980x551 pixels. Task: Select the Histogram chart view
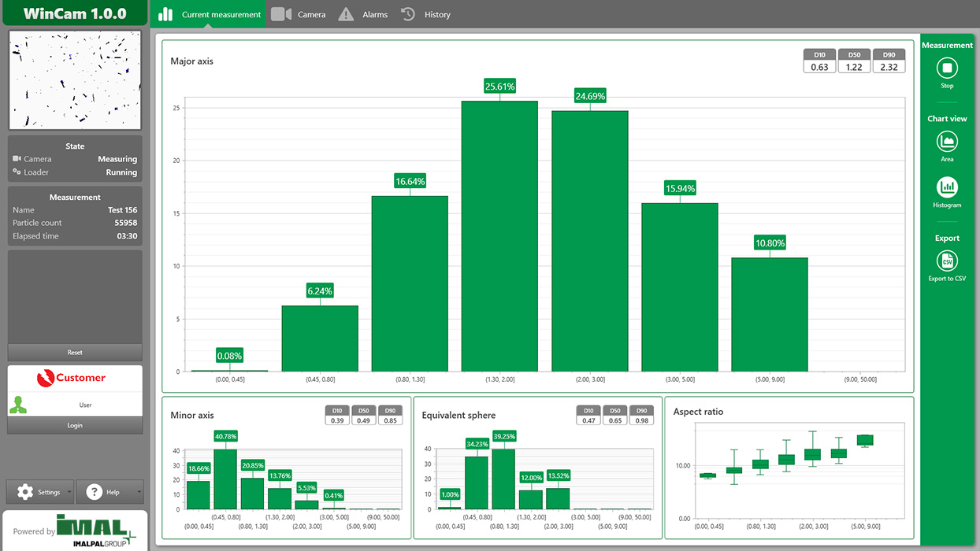click(x=947, y=187)
